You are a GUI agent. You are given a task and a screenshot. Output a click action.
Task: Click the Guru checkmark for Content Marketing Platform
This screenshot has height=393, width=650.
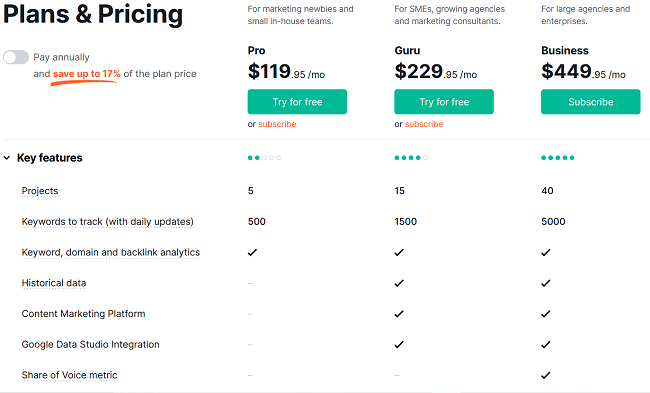pyautogui.click(x=399, y=314)
